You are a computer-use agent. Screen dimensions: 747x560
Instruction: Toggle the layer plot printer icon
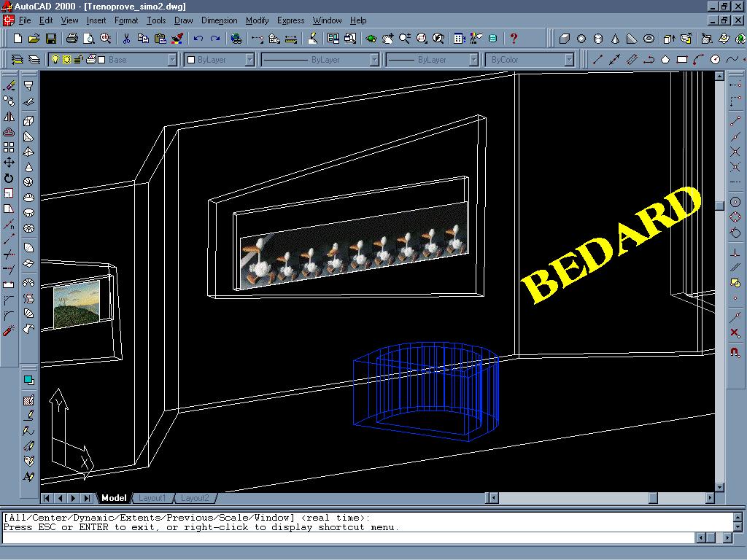tap(90, 60)
